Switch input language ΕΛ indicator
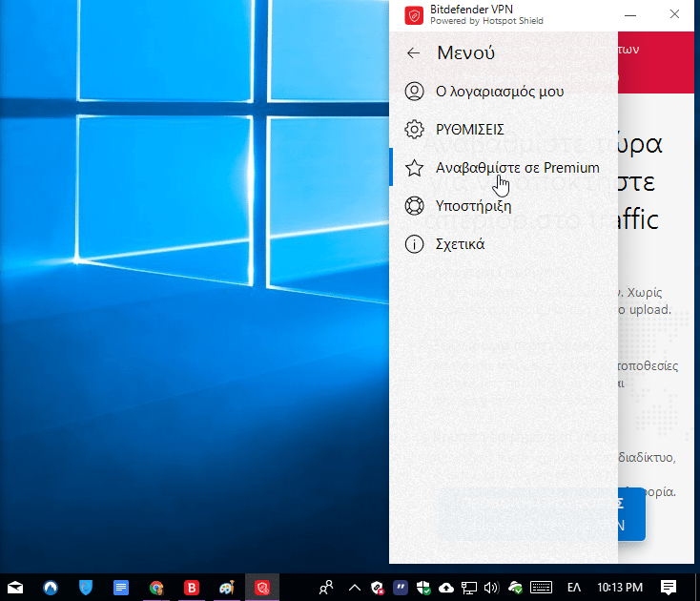The width and height of the screenshot is (700, 601). pos(574,588)
